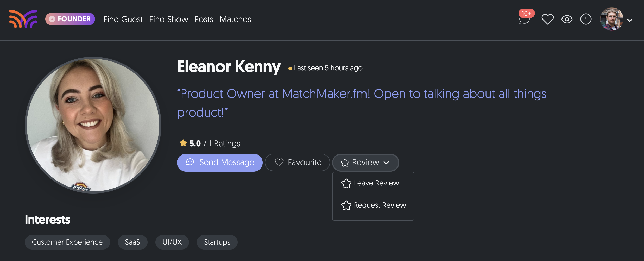
Task: Open favourites with the heart icon
Action: [548, 19]
